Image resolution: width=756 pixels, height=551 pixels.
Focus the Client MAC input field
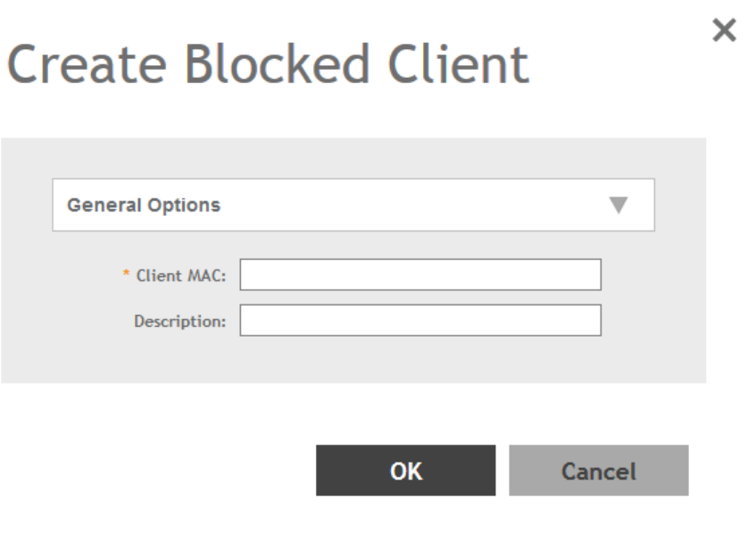[420, 275]
